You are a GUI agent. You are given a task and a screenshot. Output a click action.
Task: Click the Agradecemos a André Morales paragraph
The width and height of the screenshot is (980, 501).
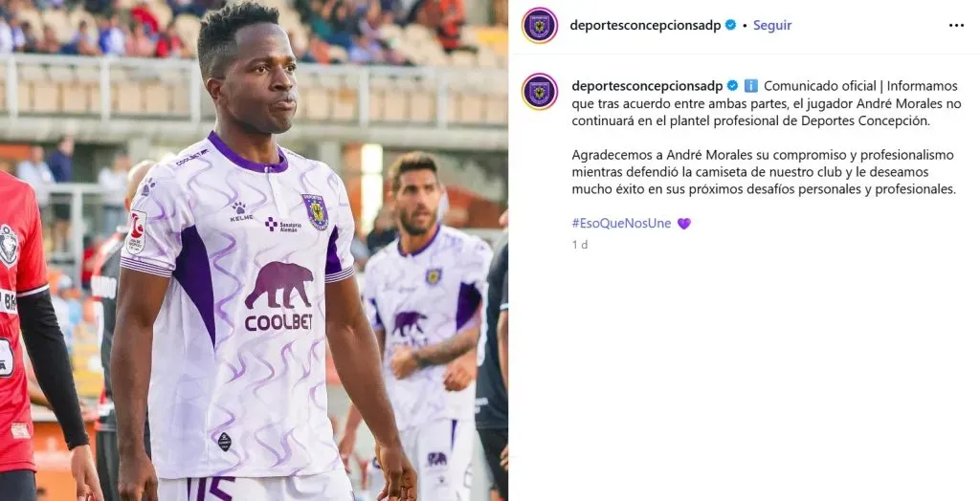764,172
